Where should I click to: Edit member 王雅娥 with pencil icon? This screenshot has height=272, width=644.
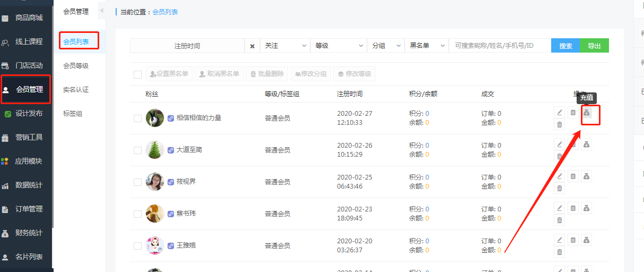click(559, 240)
